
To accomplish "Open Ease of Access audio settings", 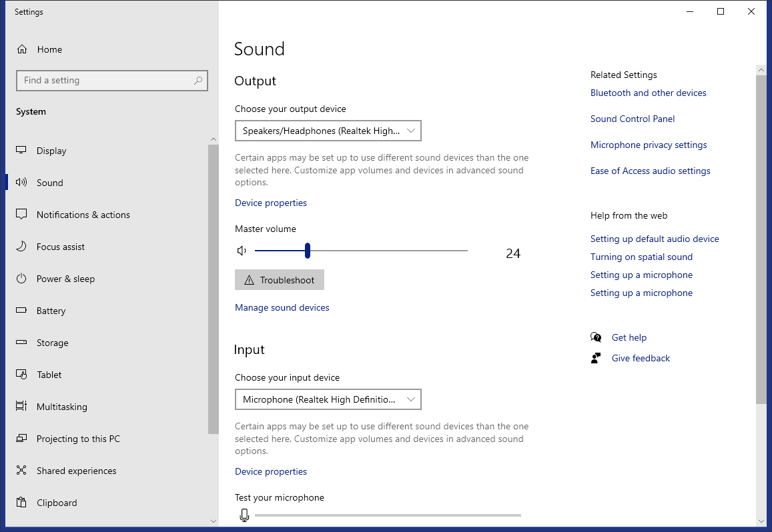I will (x=651, y=171).
